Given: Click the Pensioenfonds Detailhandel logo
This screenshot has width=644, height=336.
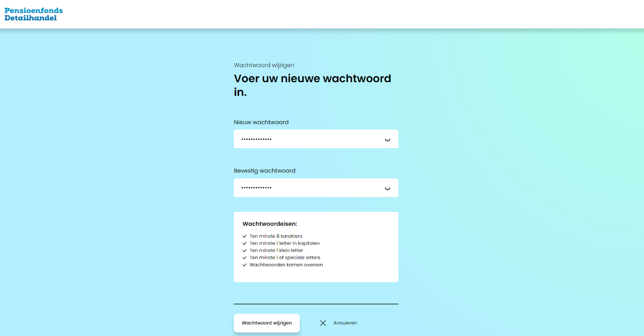Looking at the screenshot, I should (33, 14).
